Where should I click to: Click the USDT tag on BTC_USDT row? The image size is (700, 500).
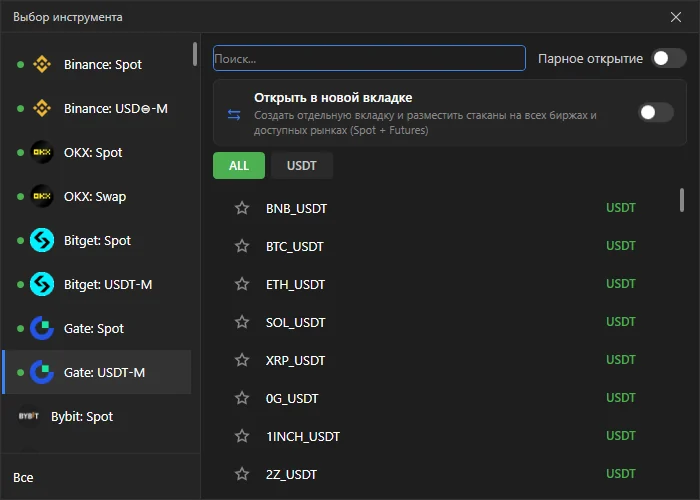click(621, 246)
